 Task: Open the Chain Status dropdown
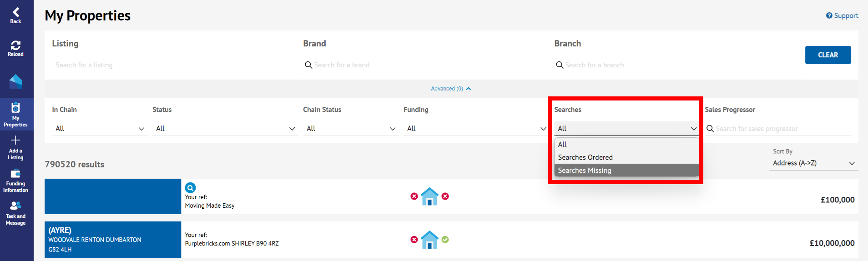click(351, 129)
